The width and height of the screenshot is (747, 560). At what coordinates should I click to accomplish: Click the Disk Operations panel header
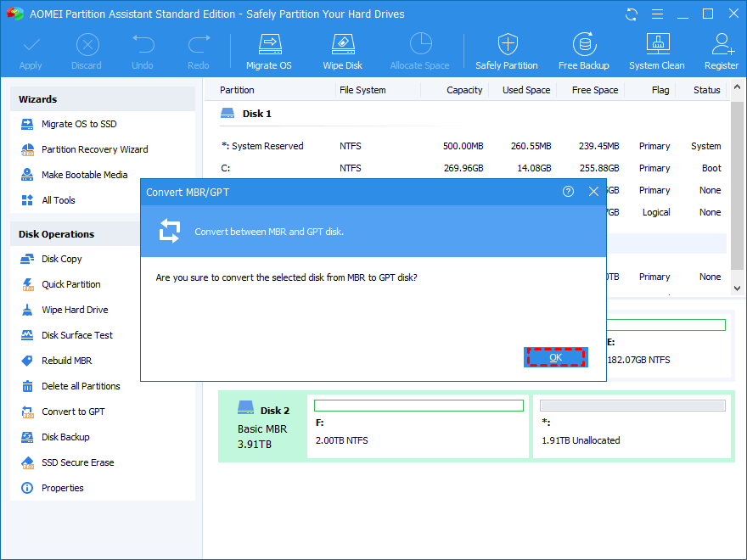(76, 234)
